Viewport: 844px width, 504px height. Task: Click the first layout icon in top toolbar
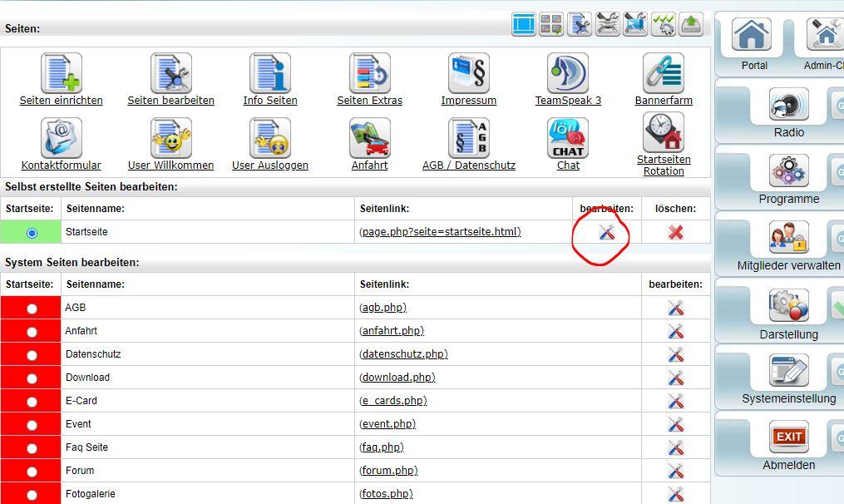point(524,25)
